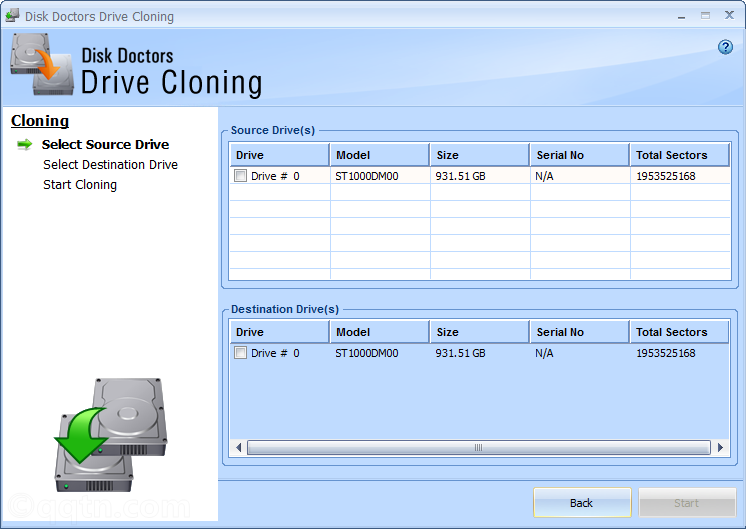
Task: Sort source drives by Size column header
Action: pos(479,155)
